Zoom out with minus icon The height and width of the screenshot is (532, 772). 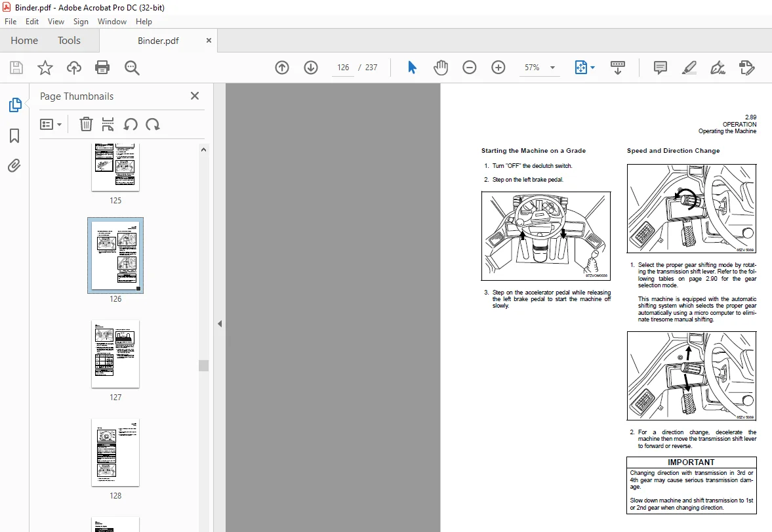[x=469, y=68]
